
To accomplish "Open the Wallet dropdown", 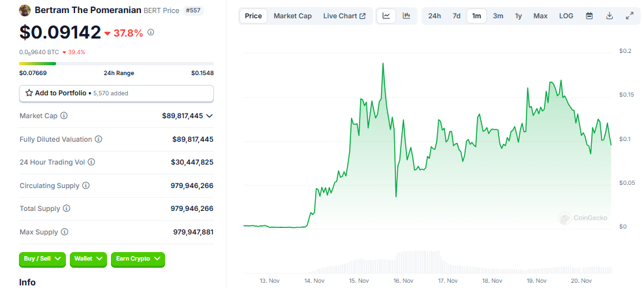I will click(x=88, y=259).
